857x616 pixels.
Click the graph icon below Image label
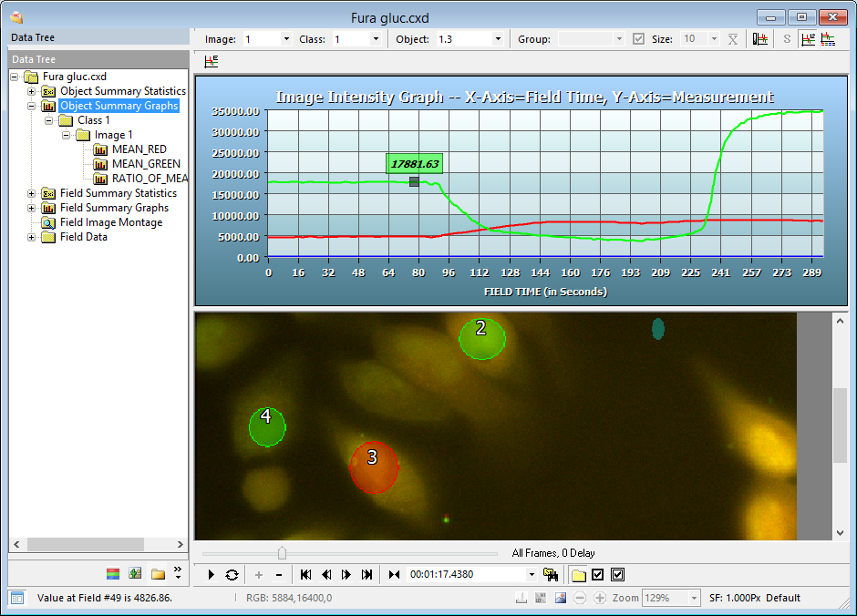212,62
